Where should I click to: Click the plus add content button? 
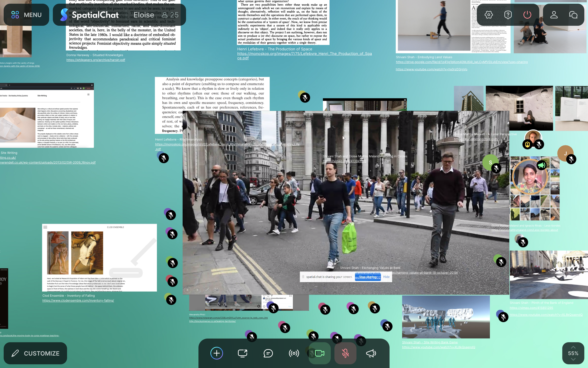click(x=217, y=353)
